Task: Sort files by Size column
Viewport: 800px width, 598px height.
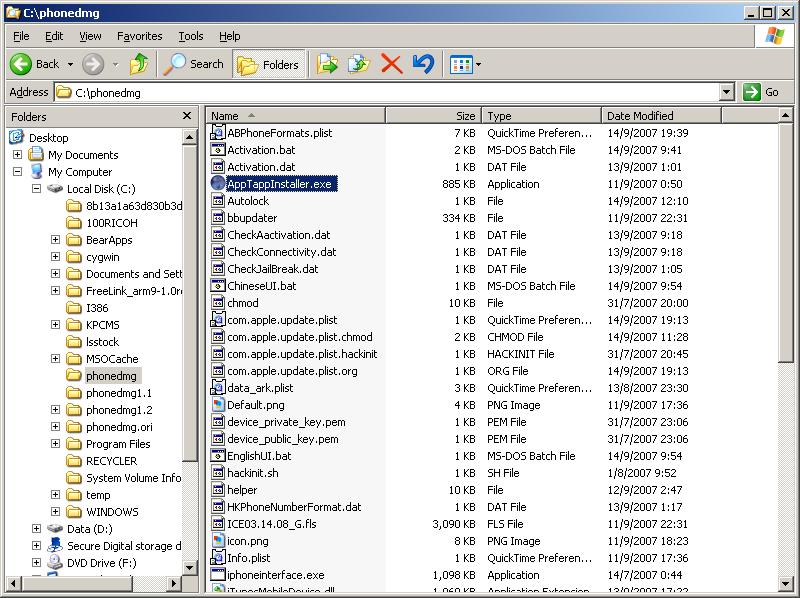Action: [434, 116]
